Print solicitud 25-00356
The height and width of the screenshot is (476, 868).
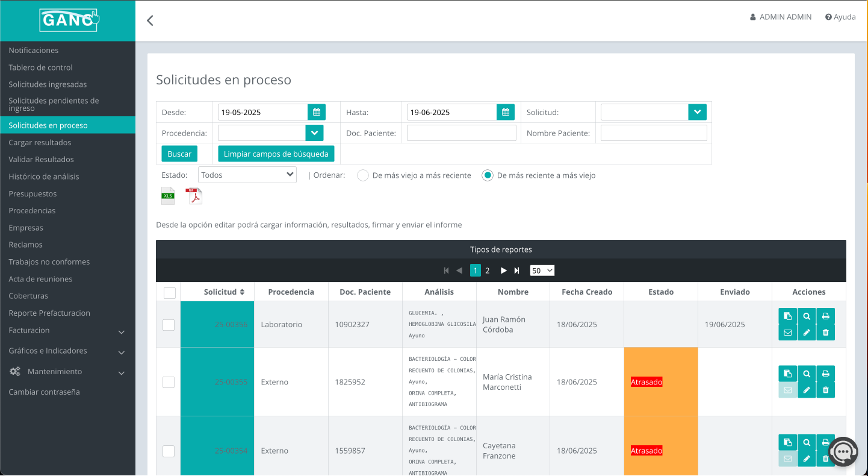pyautogui.click(x=826, y=316)
